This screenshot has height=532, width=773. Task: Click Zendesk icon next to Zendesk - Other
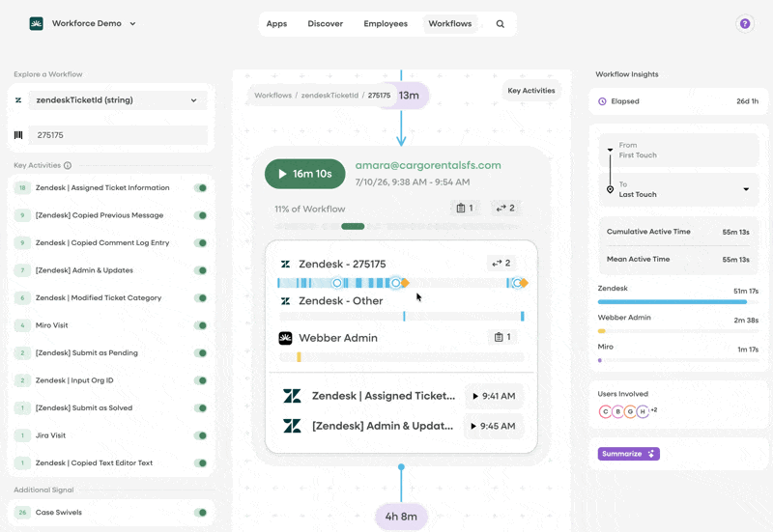(285, 300)
